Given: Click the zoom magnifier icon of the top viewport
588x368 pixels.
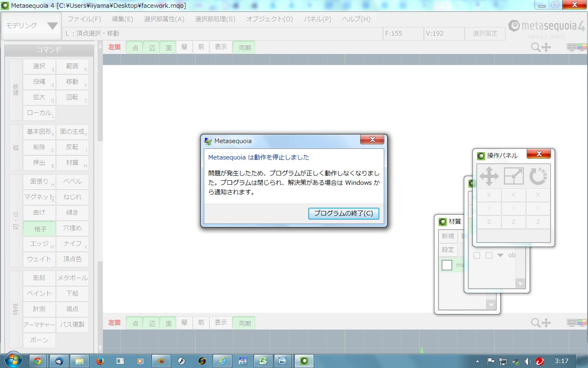Looking at the screenshot, I should pyautogui.click(x=535, y=47).
